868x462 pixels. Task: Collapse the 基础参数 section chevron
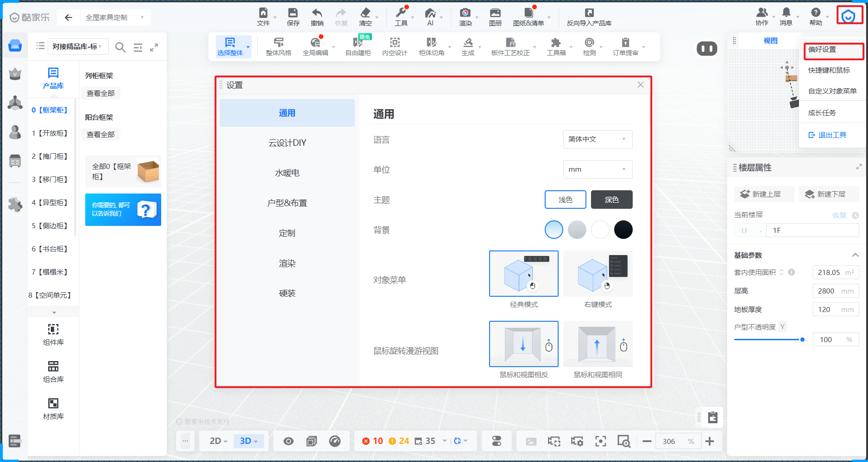click(x=855, y=255)
